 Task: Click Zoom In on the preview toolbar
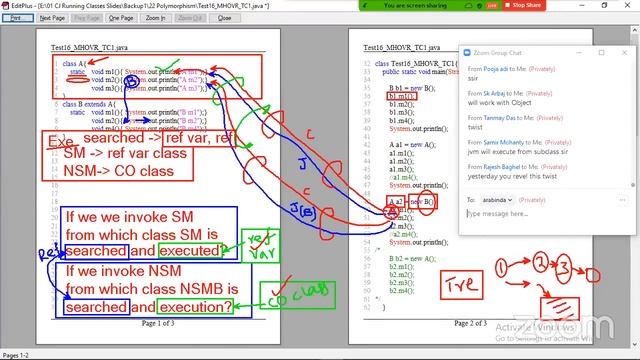pos(156,18)
